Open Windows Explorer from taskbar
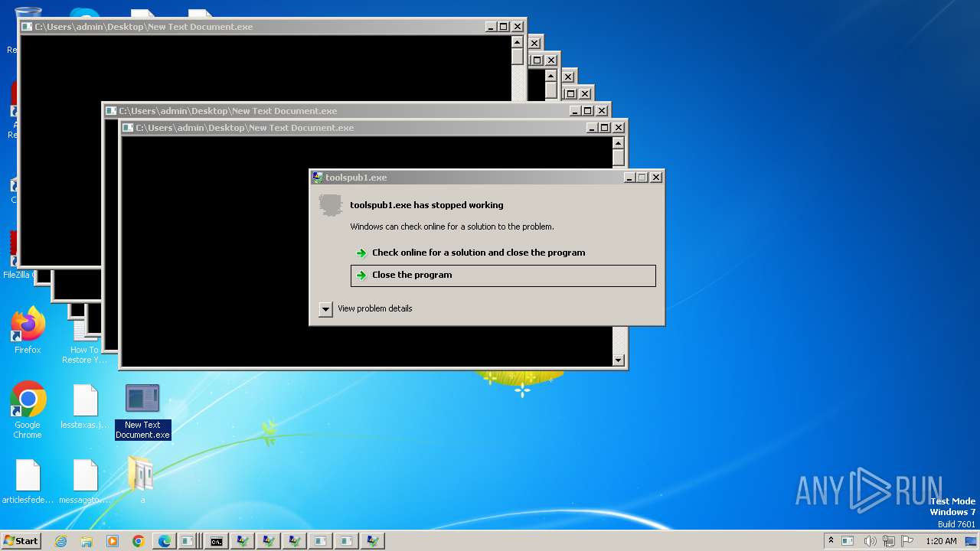This screenshot has height=551, width=980. pyautogui.click(x=87, y=541)
